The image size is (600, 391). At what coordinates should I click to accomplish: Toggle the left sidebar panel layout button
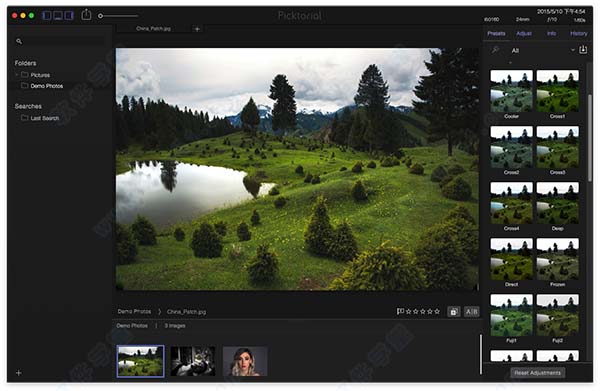click(x=46, y=15)
